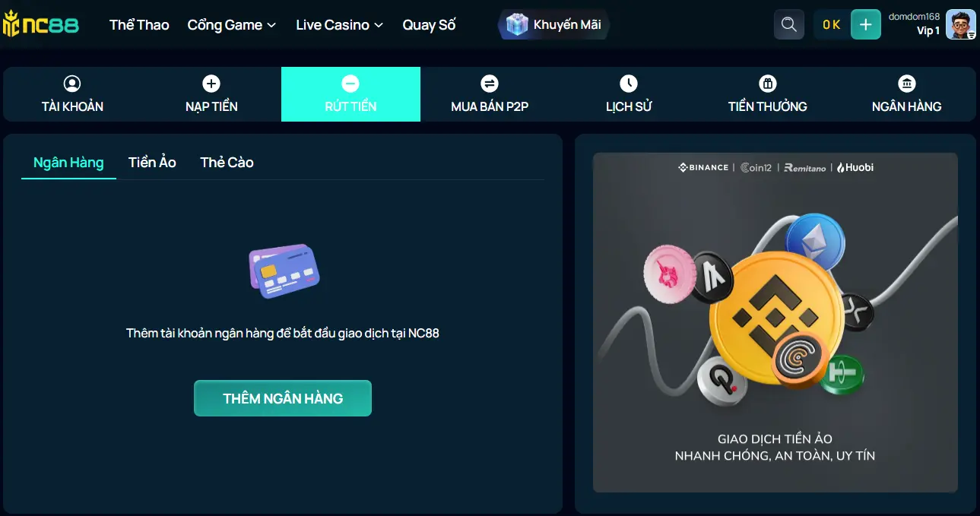The width and height of the screenshot is (980, 516).
Task: Click the NC88 logo
Action: (x=40, y=24)
